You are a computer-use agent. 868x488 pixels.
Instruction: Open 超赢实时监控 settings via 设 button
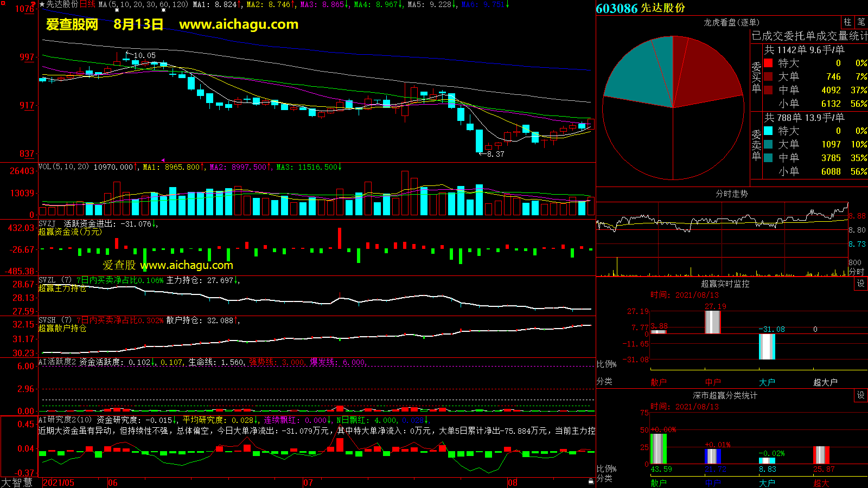pos(861,284)
